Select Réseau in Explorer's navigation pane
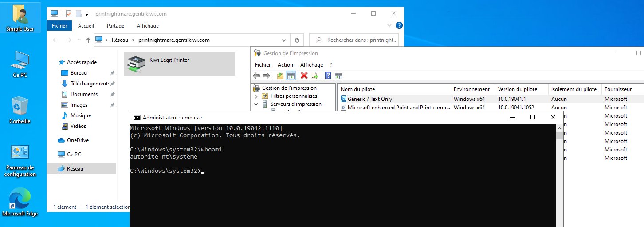This screenshot has height=227, width=644. pos(75,169)
